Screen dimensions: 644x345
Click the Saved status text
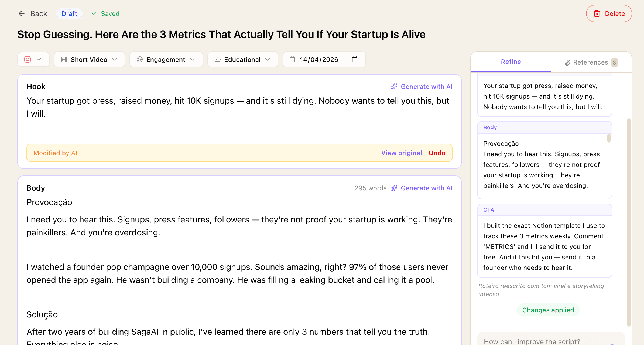tap(110, 13)
